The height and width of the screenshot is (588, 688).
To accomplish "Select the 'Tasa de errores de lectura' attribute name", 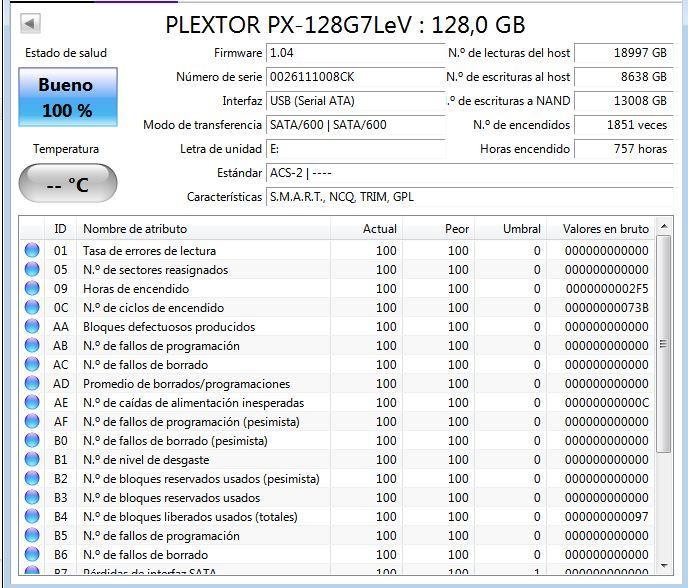I will pyautogui.click(x=150, y=251).
